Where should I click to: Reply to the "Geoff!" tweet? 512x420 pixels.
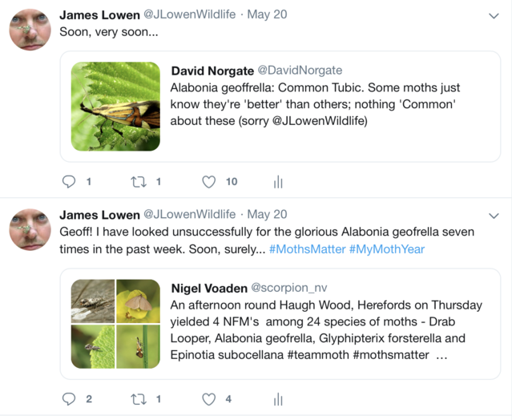click(69, 399)
